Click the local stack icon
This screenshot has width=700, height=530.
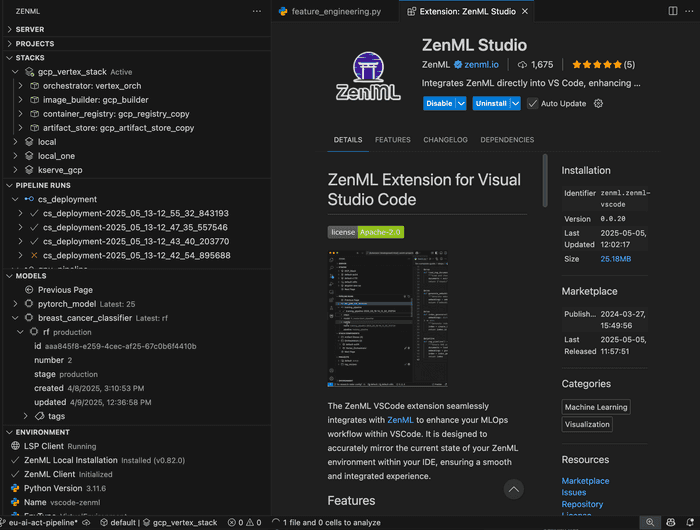coord(29,142)
